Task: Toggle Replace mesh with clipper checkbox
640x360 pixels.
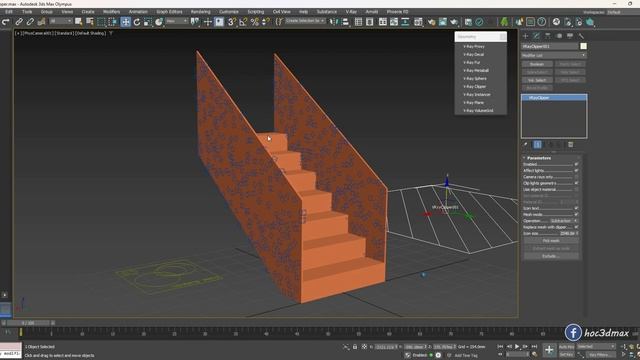Action: pyautogui.click(x=576, y=227)
